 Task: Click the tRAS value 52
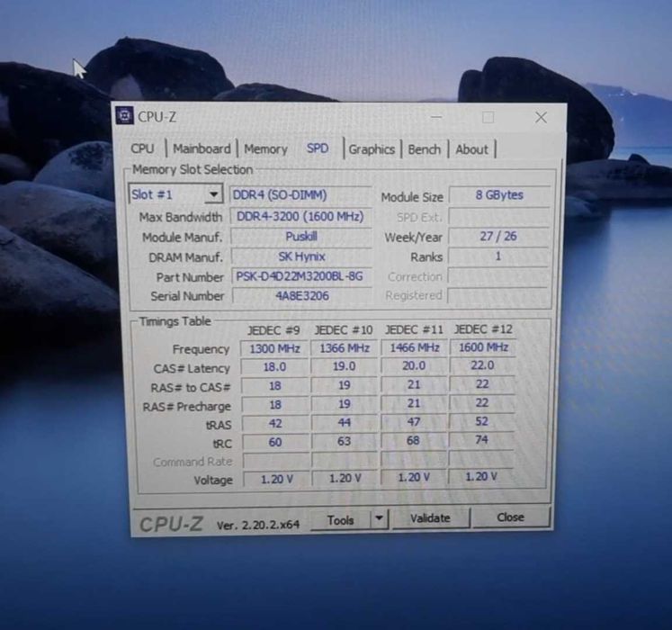481,421
